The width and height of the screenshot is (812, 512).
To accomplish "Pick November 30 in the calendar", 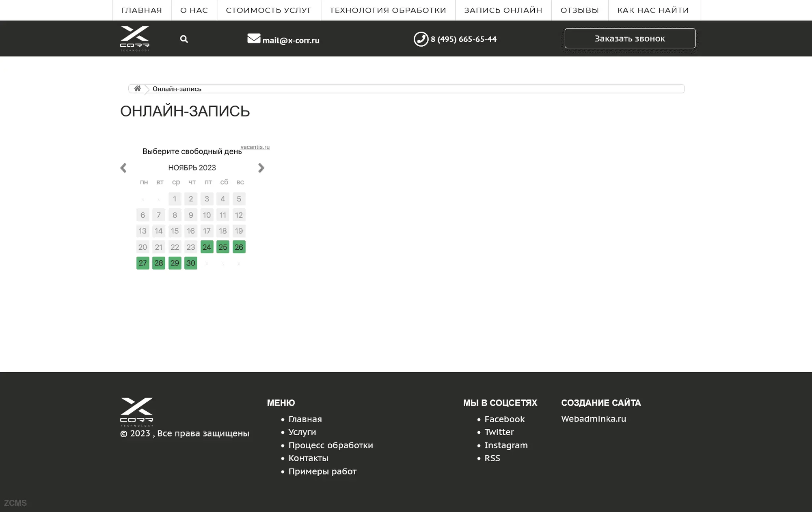I will click(x=191, y=263).
